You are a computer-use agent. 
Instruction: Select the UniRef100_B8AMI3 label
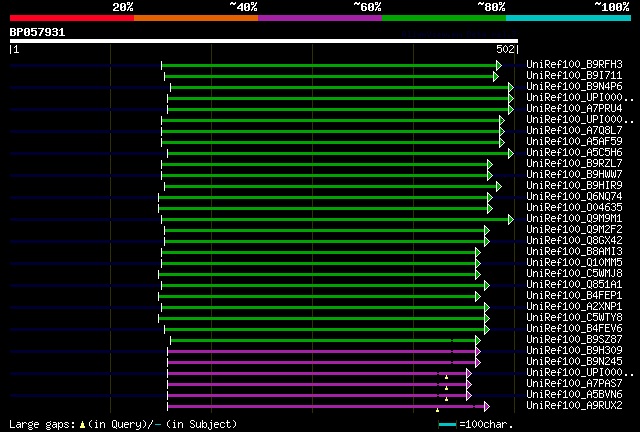tap(574, 252)
